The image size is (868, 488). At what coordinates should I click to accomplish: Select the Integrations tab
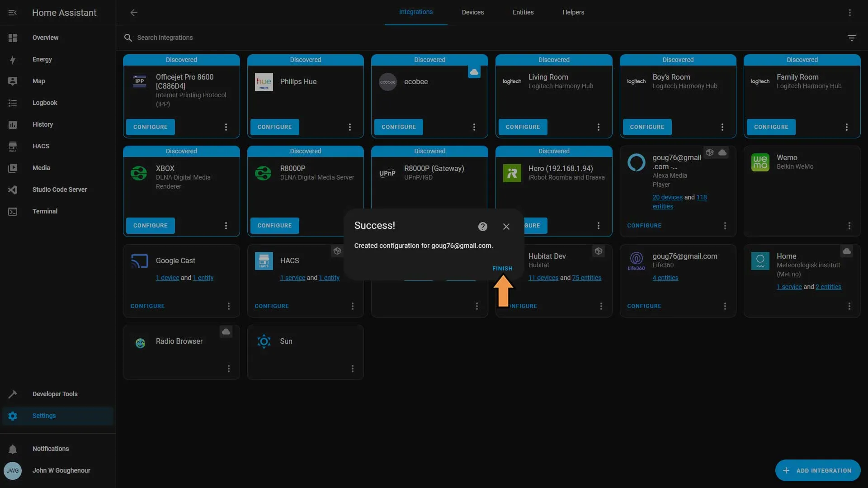(x=416, y=12)
